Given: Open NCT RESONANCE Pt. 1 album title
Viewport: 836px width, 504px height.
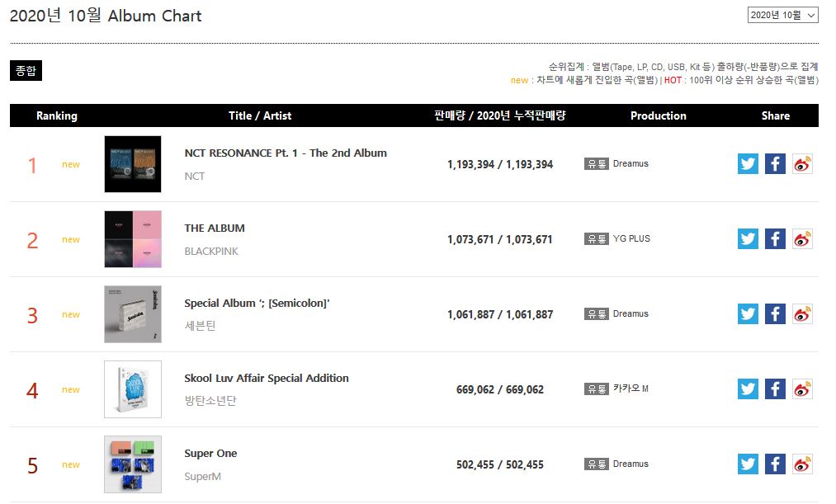Looking at the screenshot, I should (286, 153).
